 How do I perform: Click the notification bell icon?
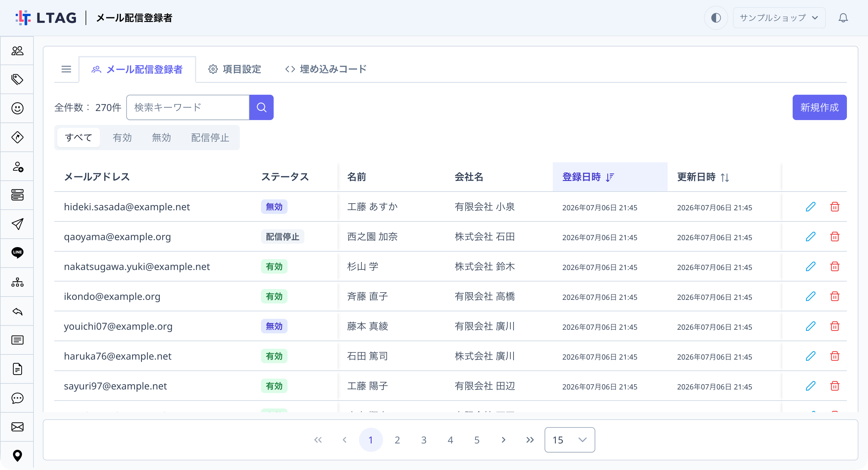[x=843, y=17]
